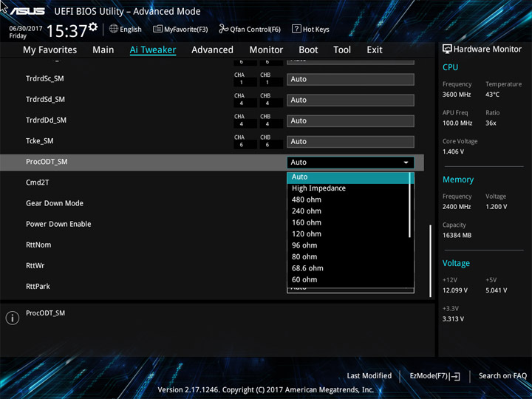Switch to the Main tab

[x=103, y=50]
